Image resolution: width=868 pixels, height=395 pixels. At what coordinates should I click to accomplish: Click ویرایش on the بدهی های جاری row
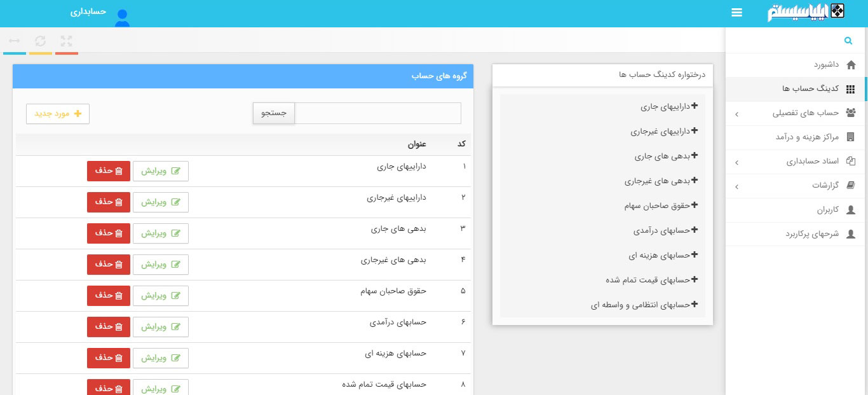click(x=161, y=233)
